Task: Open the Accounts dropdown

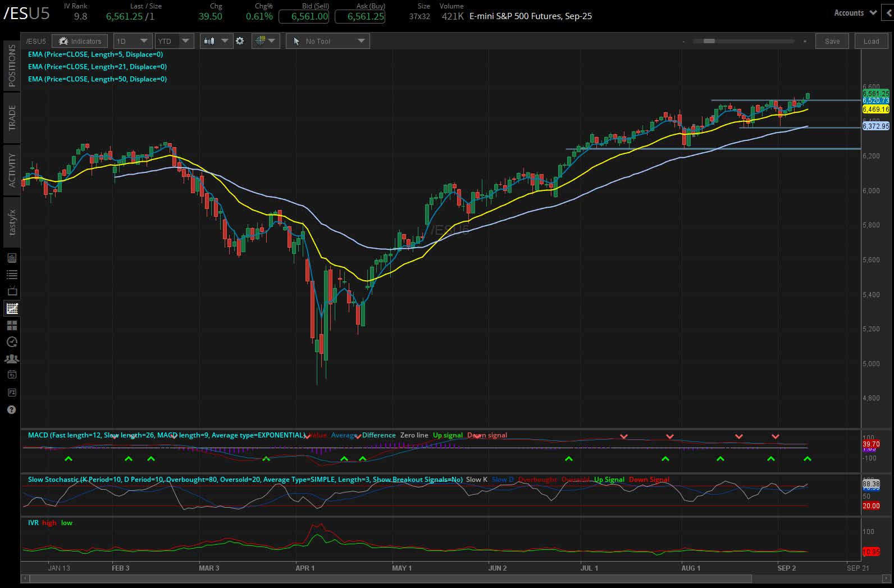Action: click(x=855, y=13)
